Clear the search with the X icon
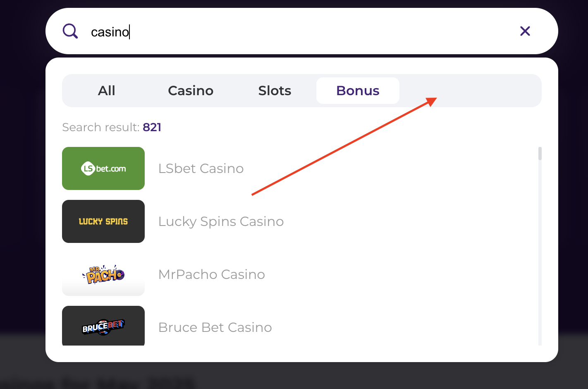This screenshot has width=588, height=389. (x=525, y=31)
